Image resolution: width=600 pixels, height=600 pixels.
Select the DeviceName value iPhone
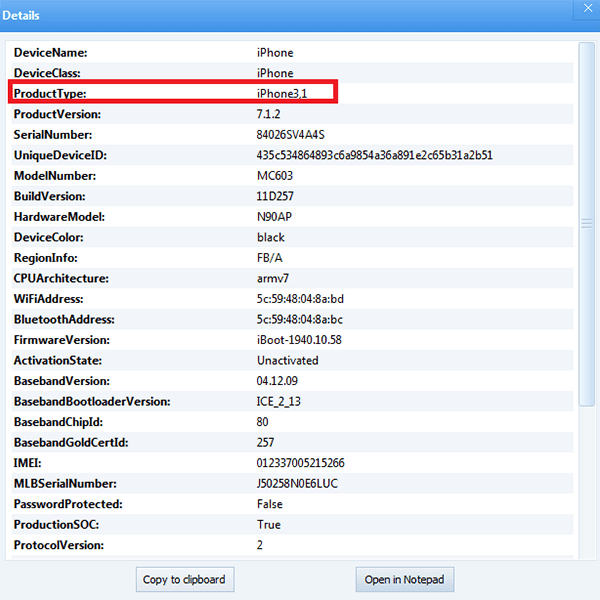[275, 53]
